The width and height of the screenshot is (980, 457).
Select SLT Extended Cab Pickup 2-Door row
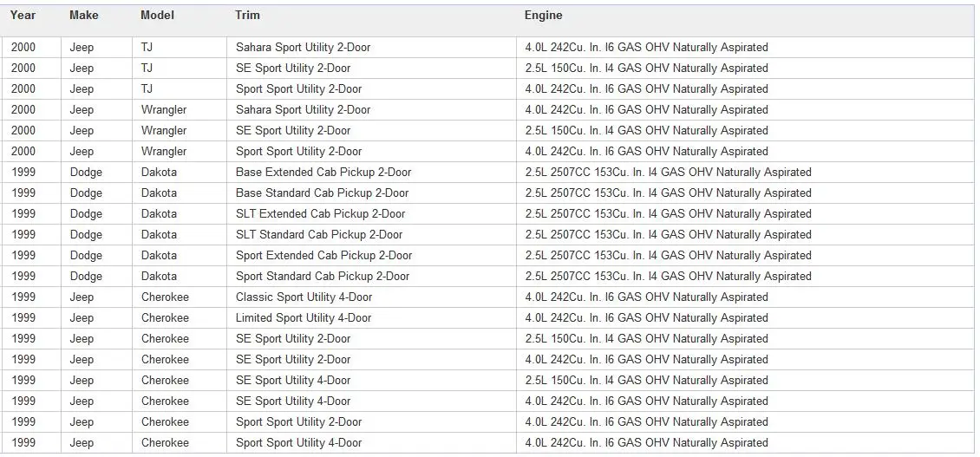point(321,214)
